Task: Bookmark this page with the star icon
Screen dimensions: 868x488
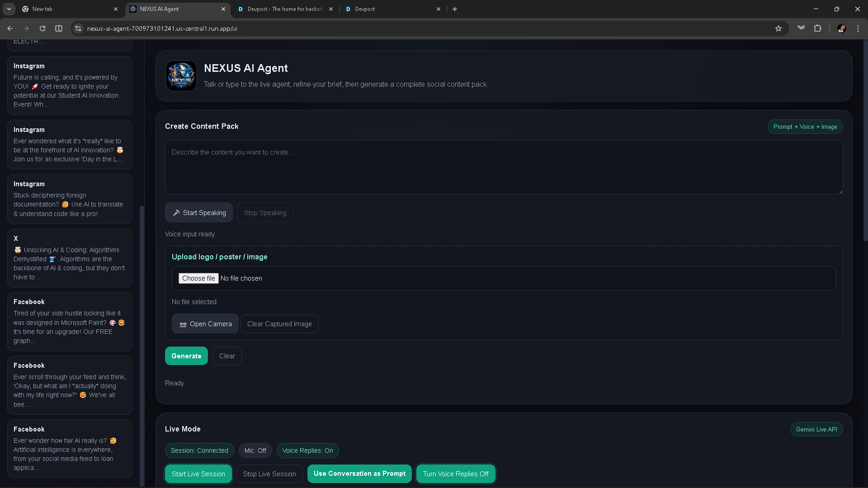Action: [x=778, y=28]
